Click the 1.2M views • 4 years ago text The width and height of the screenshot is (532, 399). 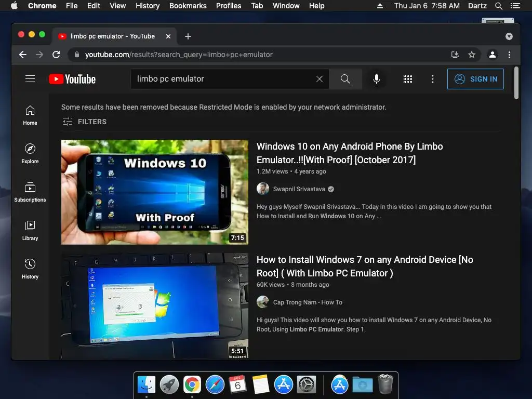pos(291,171)
